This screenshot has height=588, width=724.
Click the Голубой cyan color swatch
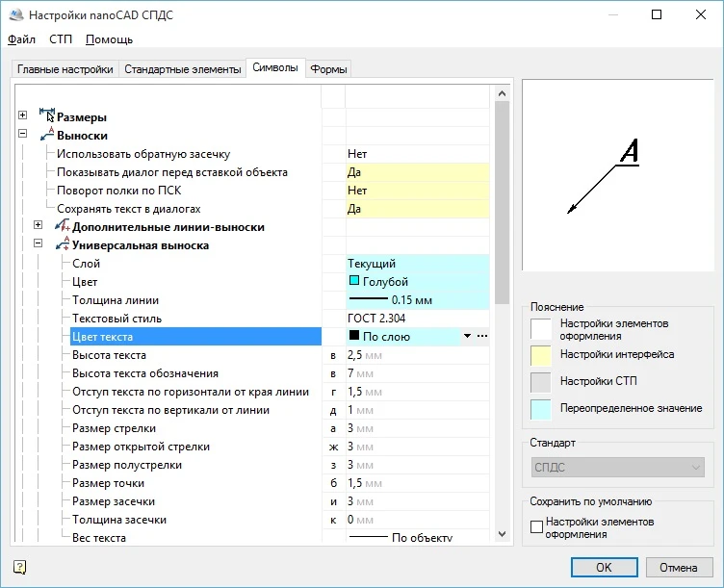tap(354, 282)
